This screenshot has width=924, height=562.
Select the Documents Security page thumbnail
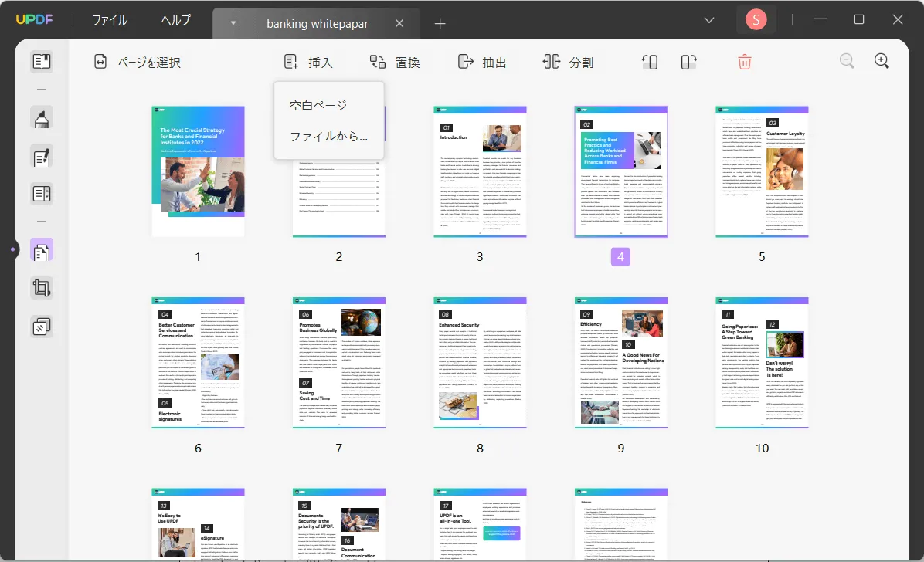[x=339, y=524]
